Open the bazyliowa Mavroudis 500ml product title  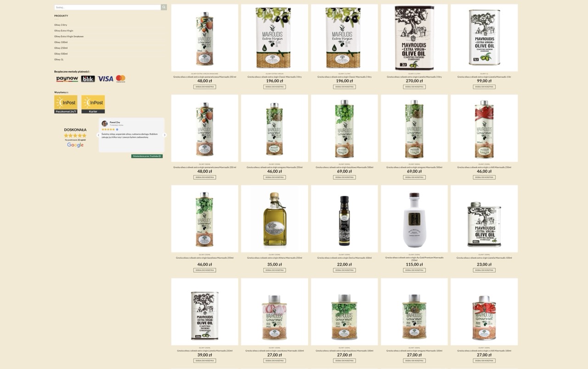345,167
